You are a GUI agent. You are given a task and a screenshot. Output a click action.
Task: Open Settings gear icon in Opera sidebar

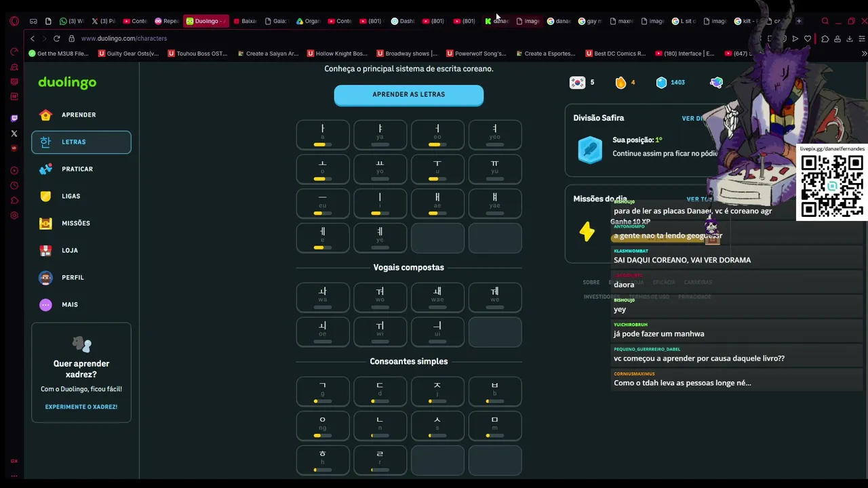coord(14,216)
